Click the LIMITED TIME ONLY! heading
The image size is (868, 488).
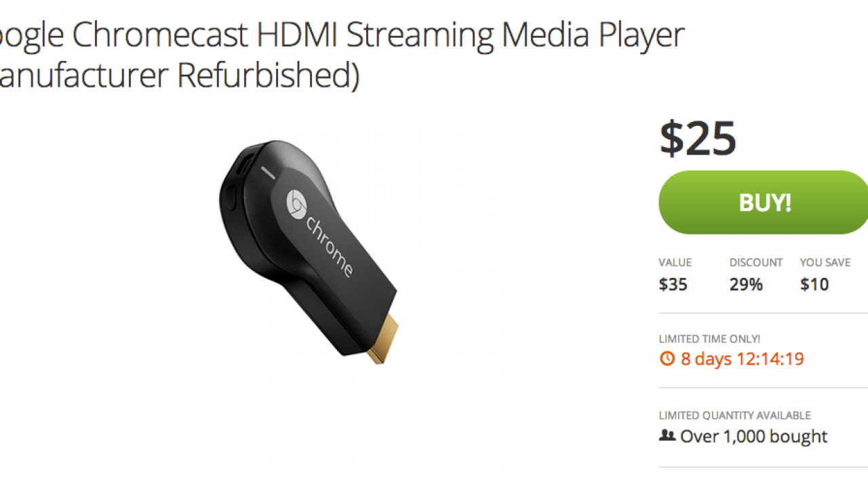coord(709,338)
